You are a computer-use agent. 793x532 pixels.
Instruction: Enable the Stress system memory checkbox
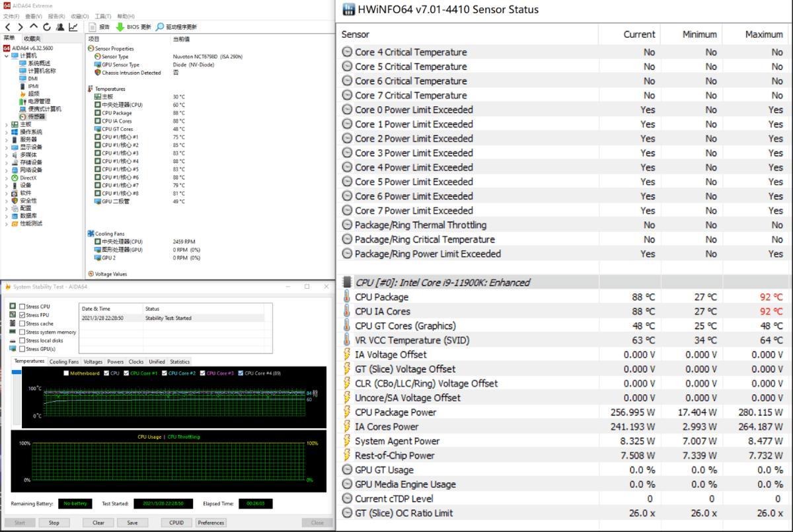[22, 332]
